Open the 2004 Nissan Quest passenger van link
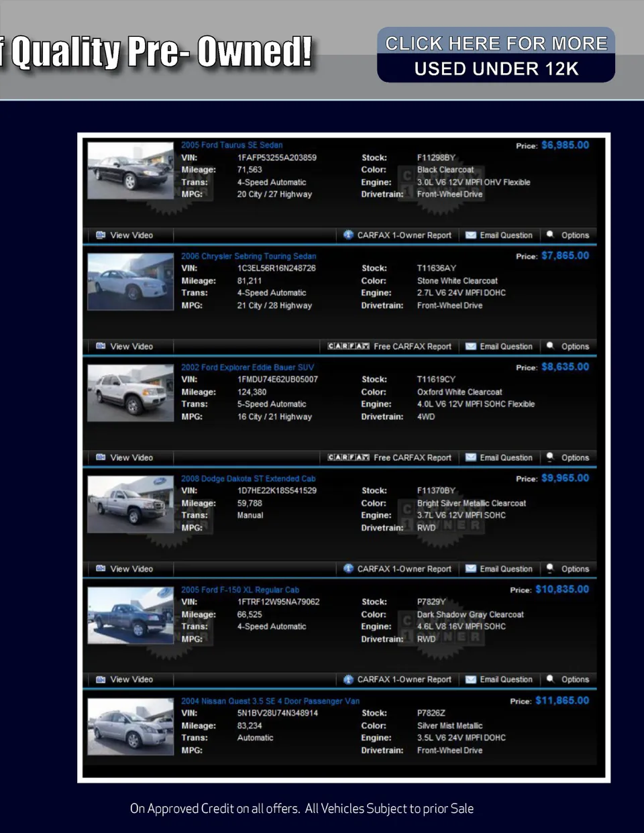644x833 pixels. point(270,701)
